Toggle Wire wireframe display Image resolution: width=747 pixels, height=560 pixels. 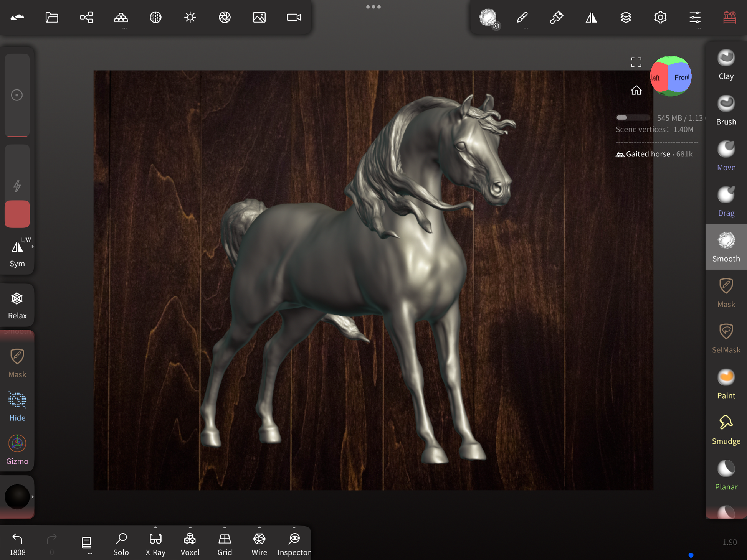[x=259, y=544]
